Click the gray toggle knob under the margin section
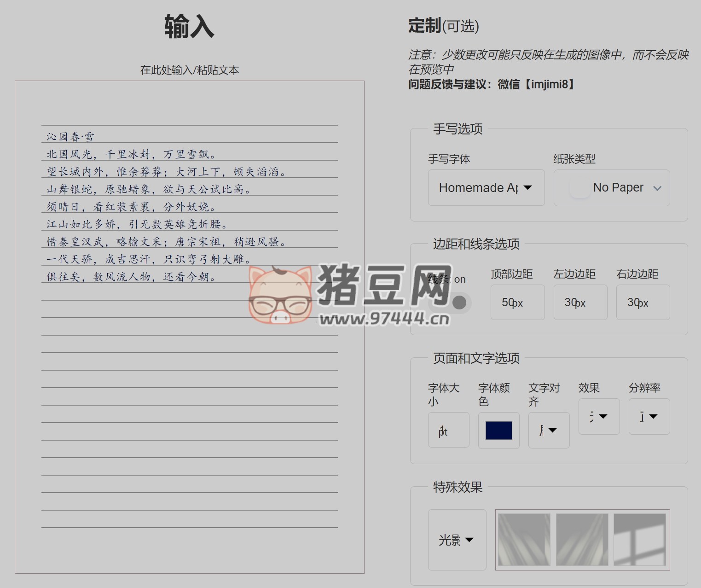The image size is (701, 588). pyautogui.click(x=458, y=303)
